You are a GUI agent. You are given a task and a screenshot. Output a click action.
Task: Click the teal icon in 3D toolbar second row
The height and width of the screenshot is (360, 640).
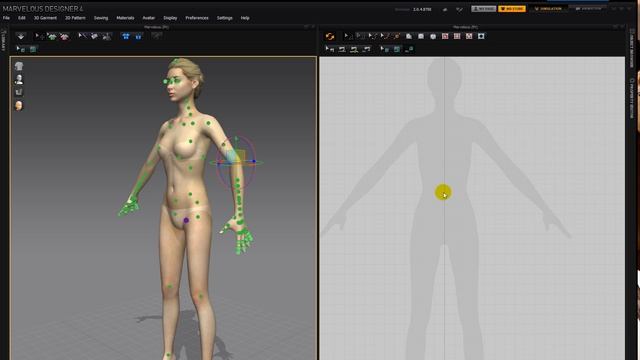(x=33, y=49)
